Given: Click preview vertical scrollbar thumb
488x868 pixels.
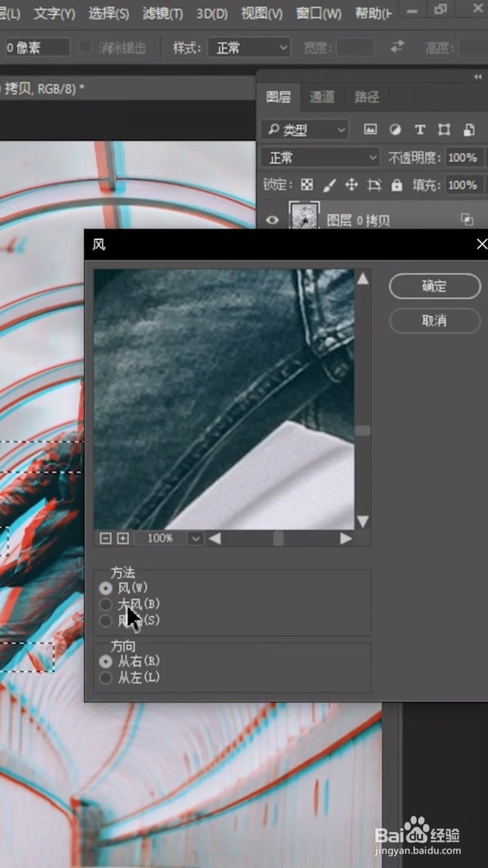Looking at the screenshot, I should tap(363, 430).
